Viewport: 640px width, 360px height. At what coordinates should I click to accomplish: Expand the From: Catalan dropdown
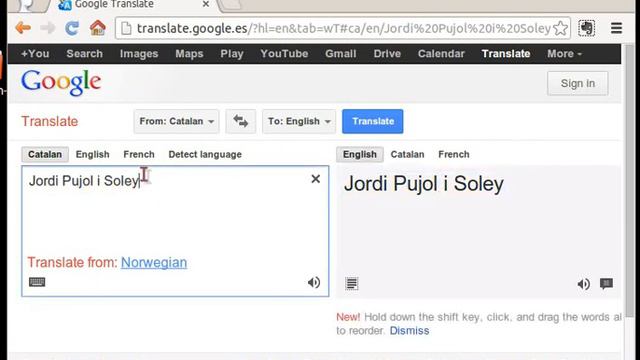[x=176, y=121]
